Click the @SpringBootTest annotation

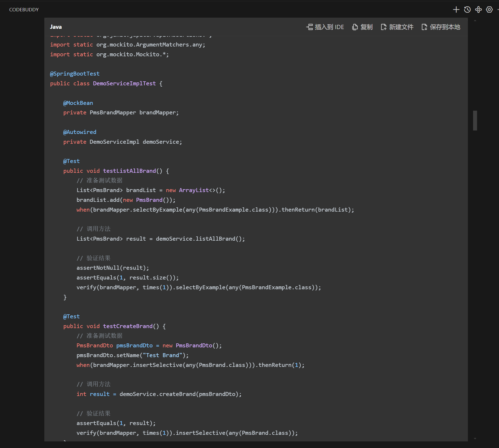point(75,74)
